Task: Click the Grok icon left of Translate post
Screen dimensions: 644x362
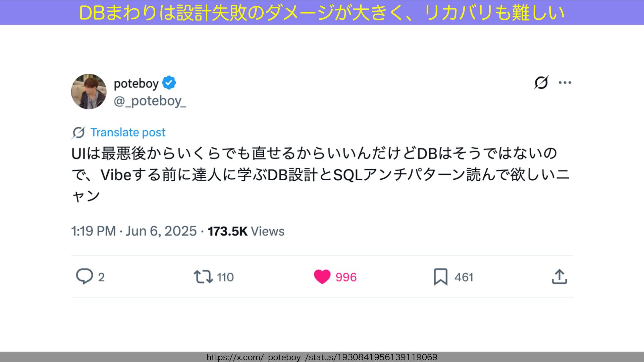Action: click(x=78, y=132)
